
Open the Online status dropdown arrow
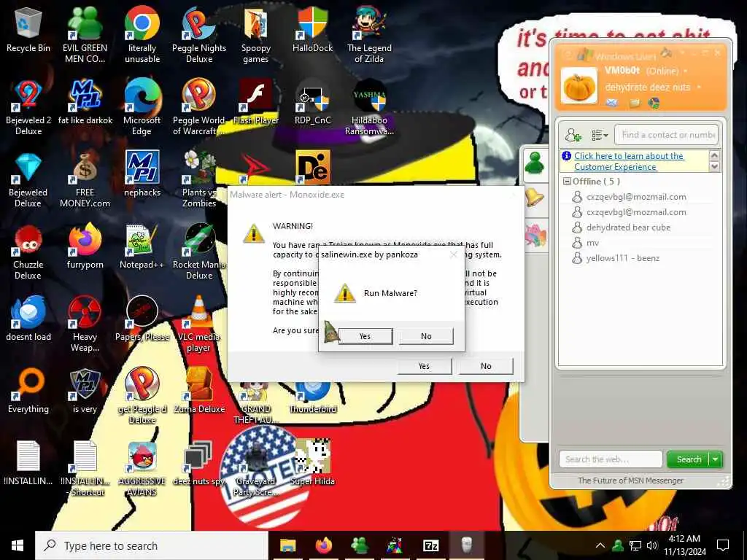point(686,71)
